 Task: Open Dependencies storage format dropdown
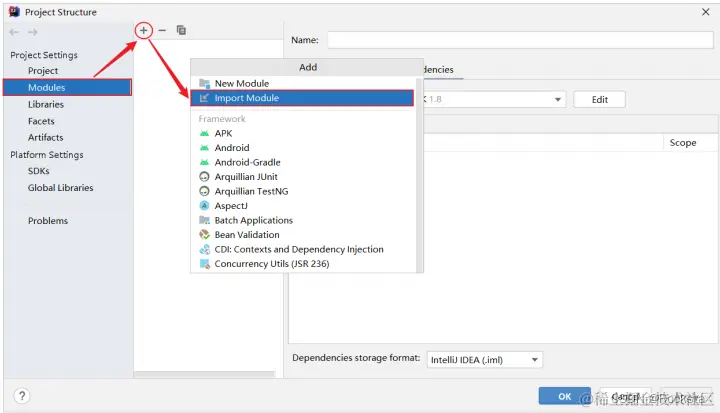[x=484, y=360]
